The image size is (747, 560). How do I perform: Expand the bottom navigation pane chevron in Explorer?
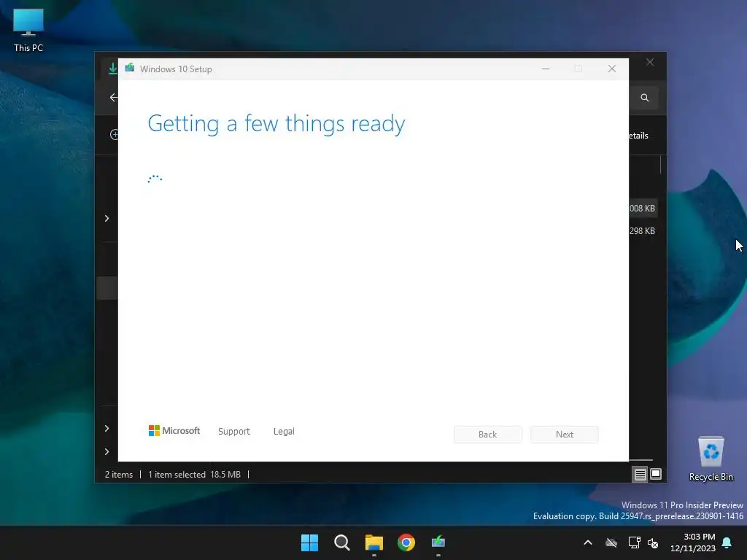107,451
